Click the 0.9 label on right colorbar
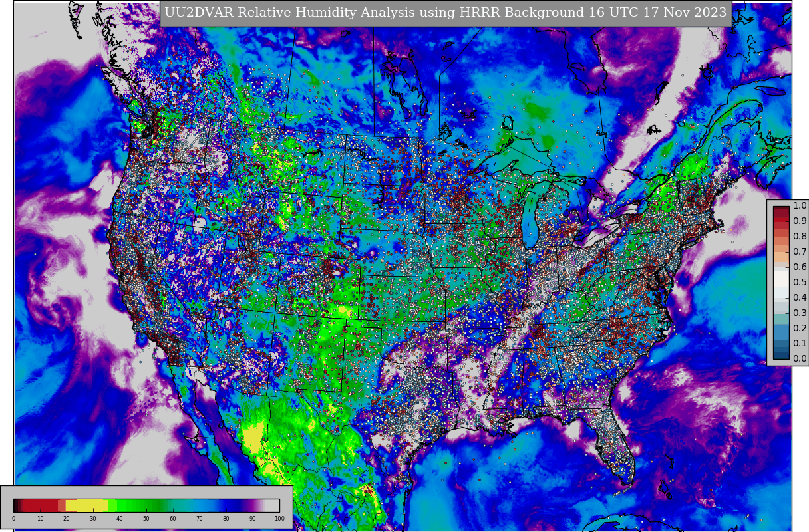The image size is (809, 532). pyautogui.click(x=800, y=221)
